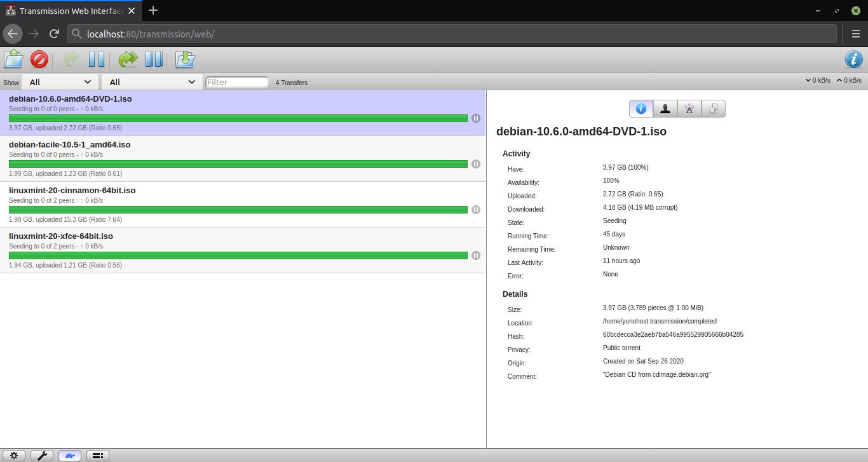This screenshot has height=462, width=868.
Task: Open the browser hamburger menu
Action: click(x=855, y=34)
